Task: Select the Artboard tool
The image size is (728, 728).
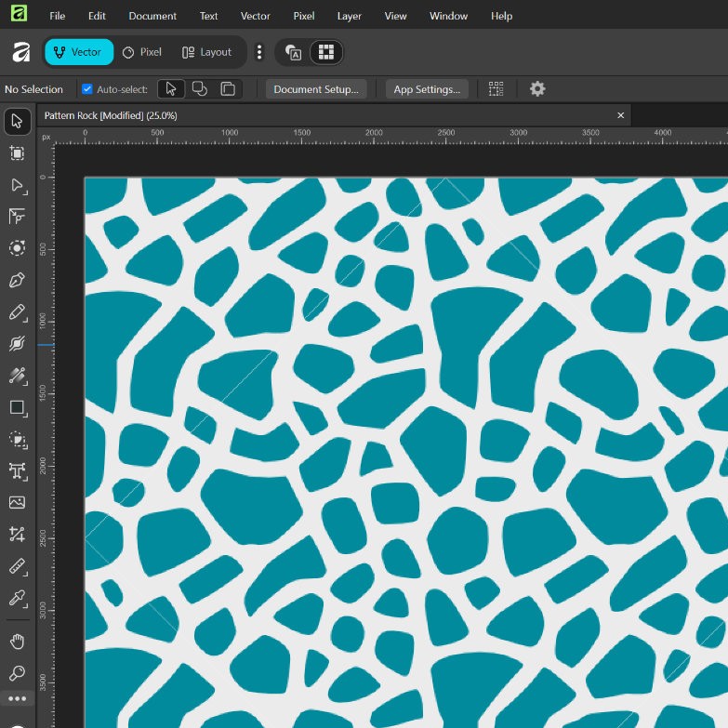Action: [17, 152]
